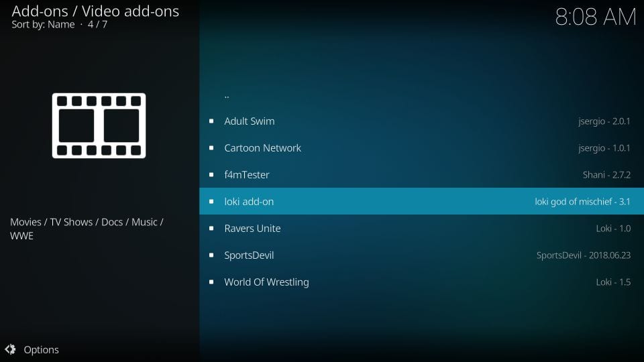644x362 pixels.
Task: Click the 'SportsDevil - 2018.06.23' version text
Action: click(583, 255)
